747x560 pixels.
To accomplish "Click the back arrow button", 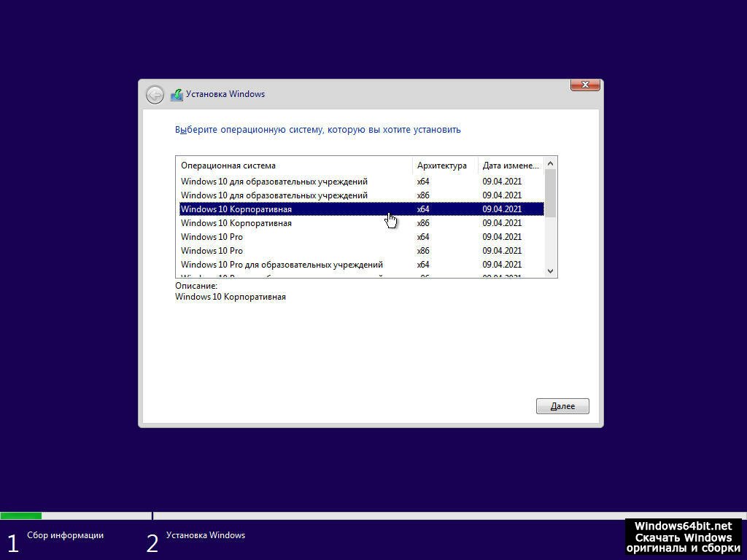I will [155, 95].
